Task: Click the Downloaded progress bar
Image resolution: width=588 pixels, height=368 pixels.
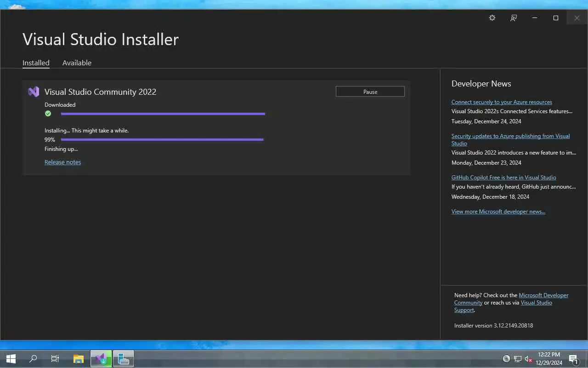Action: [163, 114]
